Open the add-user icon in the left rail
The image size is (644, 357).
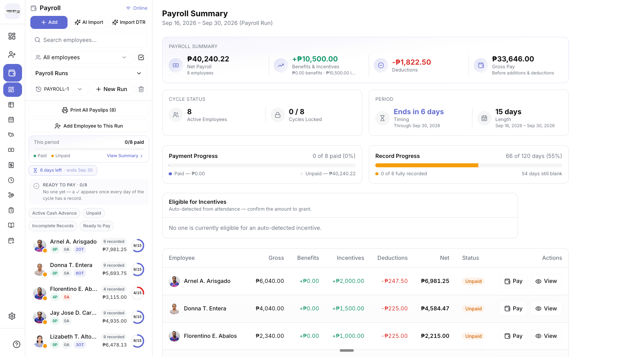(x=12, y=55)
